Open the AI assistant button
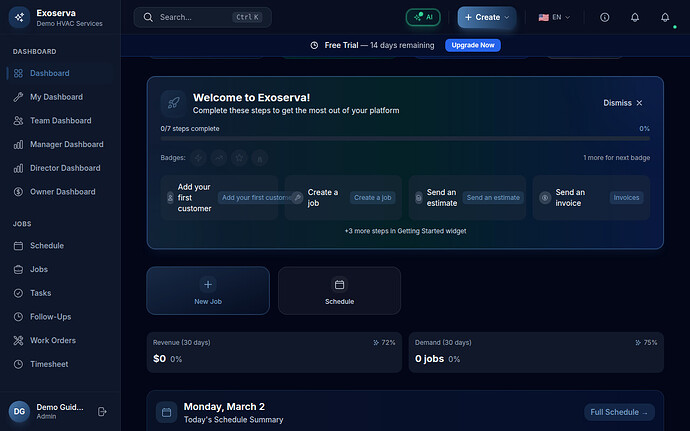The image size is (690, 431). click(x=422, y=17)
